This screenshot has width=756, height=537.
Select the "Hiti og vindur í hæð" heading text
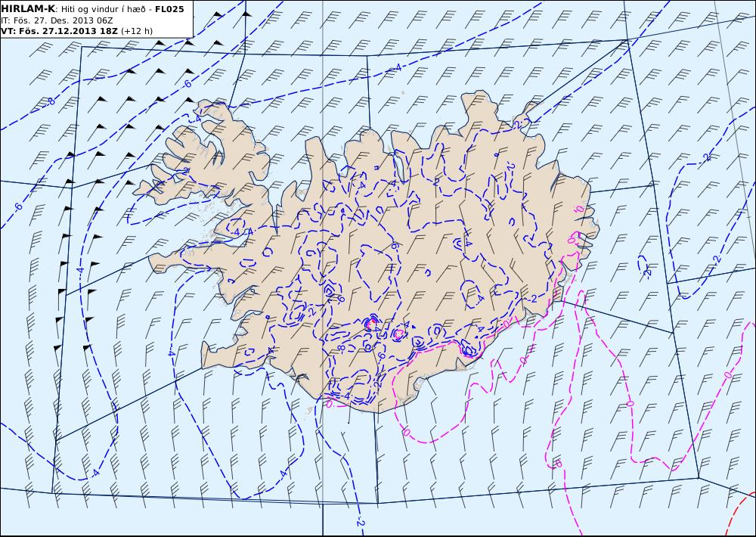coord(104,9)
